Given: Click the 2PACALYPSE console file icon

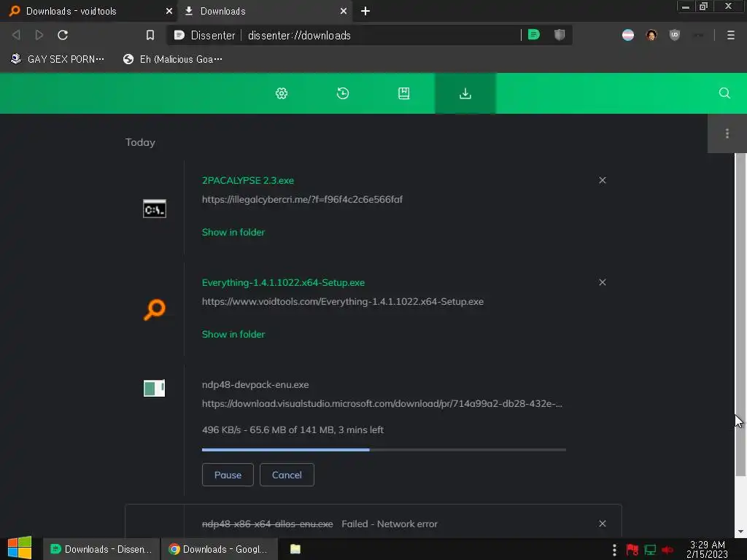Looking at the screenshot, I should (x=155, y=209).
